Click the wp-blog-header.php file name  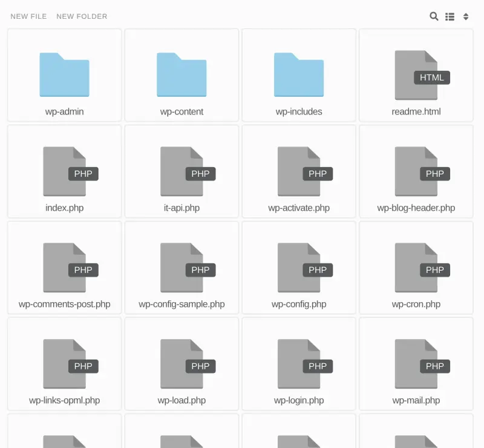pos(416,208)
